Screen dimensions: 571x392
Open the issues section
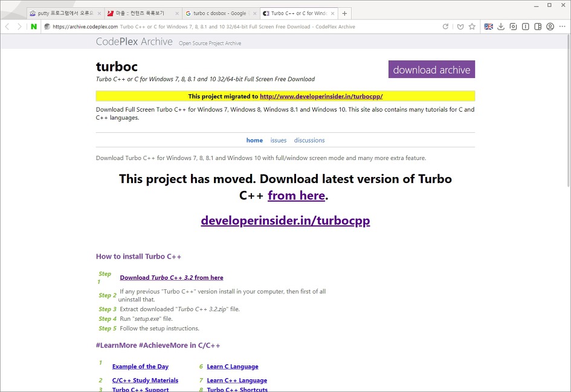coord(278,140)
